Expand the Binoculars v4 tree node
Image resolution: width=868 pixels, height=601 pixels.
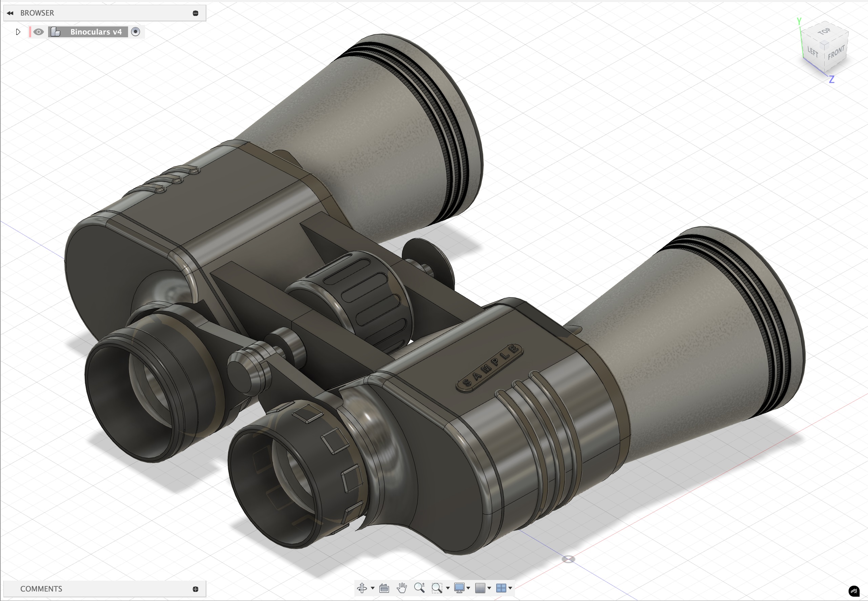point(18,32)
